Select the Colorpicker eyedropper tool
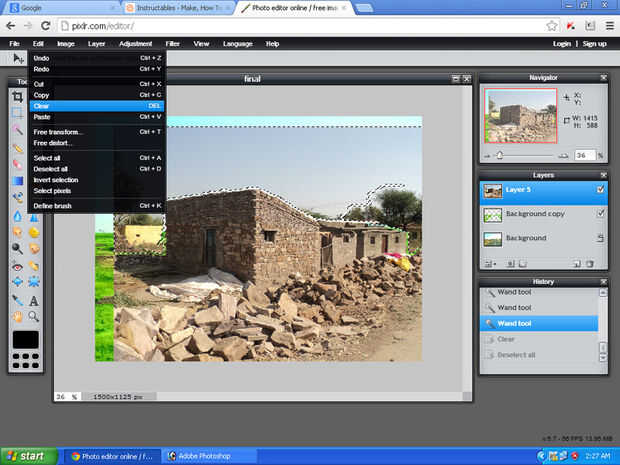 pos(17,301)
